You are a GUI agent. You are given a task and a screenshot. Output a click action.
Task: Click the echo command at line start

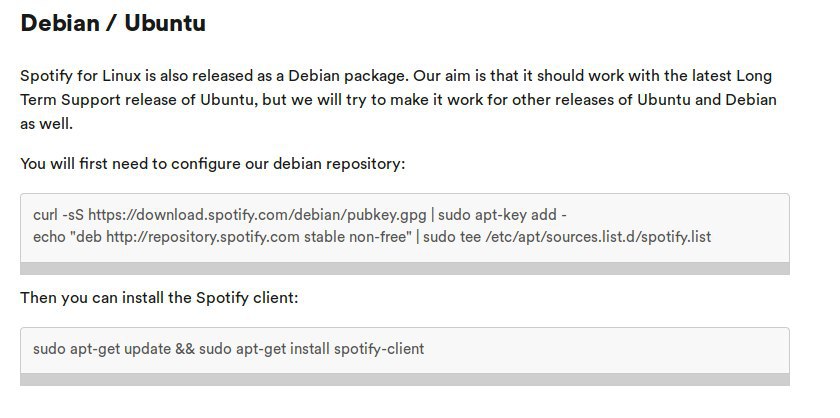tap(49, 236)
